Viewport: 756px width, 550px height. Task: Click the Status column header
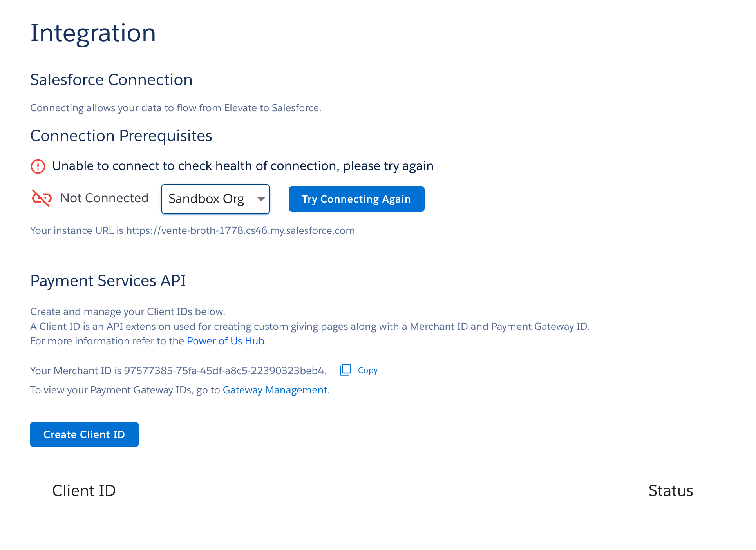[671, 490]
